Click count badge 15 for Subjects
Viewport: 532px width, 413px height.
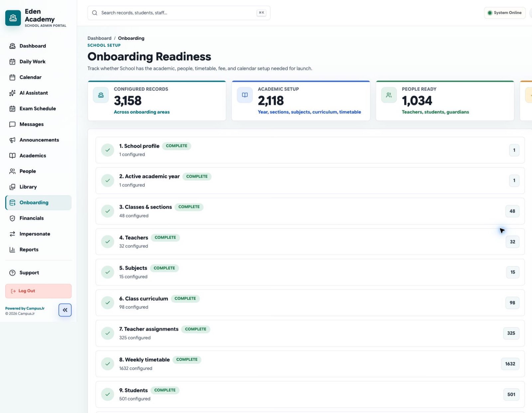[x=513, y=272]
